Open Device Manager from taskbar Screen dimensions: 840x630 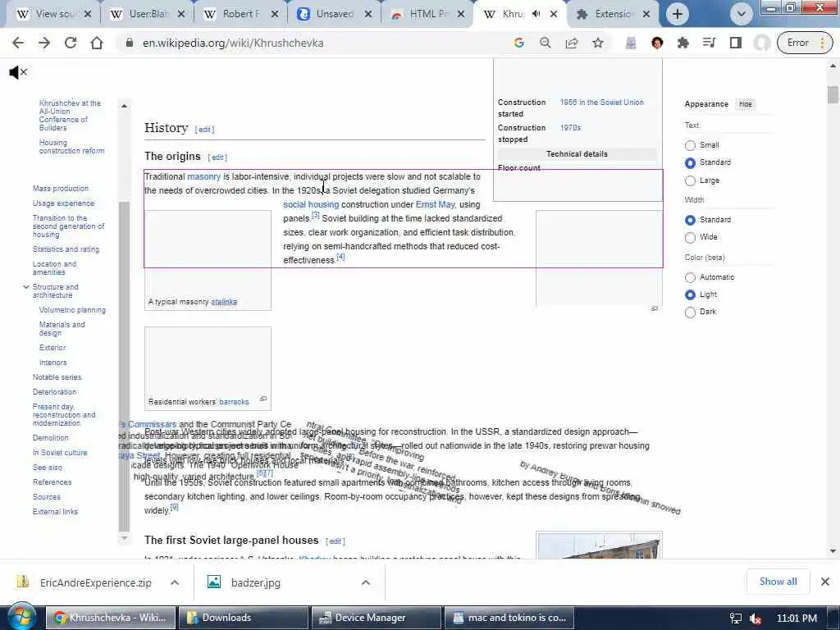[376, 618]
